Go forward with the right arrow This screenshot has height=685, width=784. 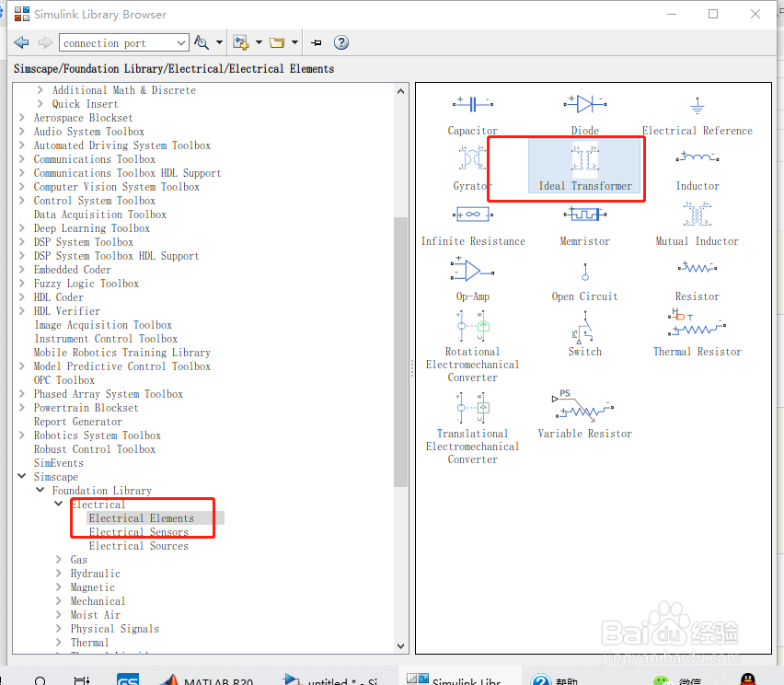(45, 42)
